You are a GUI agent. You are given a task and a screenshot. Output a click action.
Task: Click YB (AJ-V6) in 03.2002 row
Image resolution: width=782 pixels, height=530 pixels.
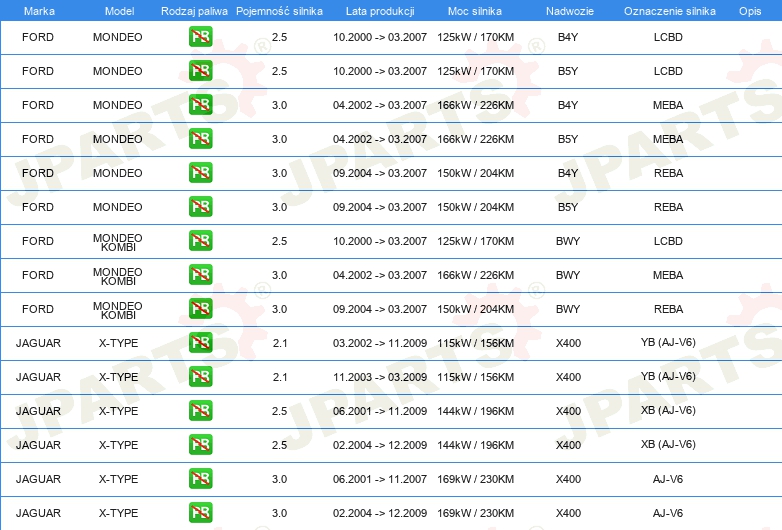pos(668,343)
